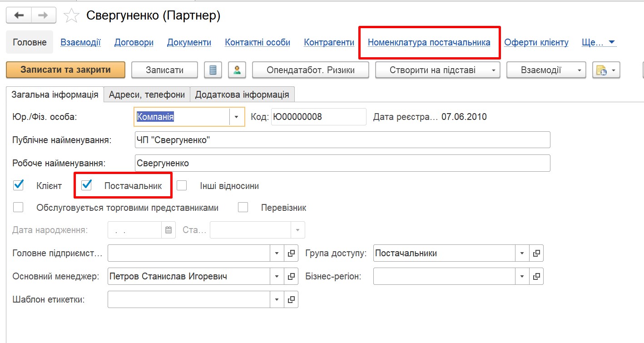Open the Додаткова інформація tab

(242, 94)
